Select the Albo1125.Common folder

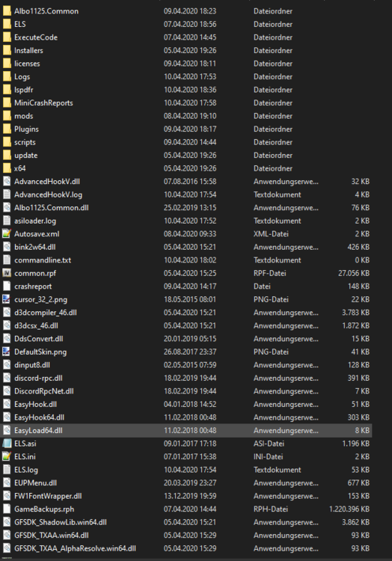pos(46,11)
